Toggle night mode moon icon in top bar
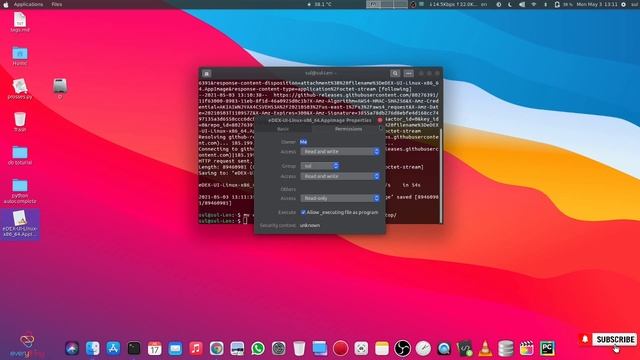Image resolution: width=640 pixels, height=360 pixels. 510,4
